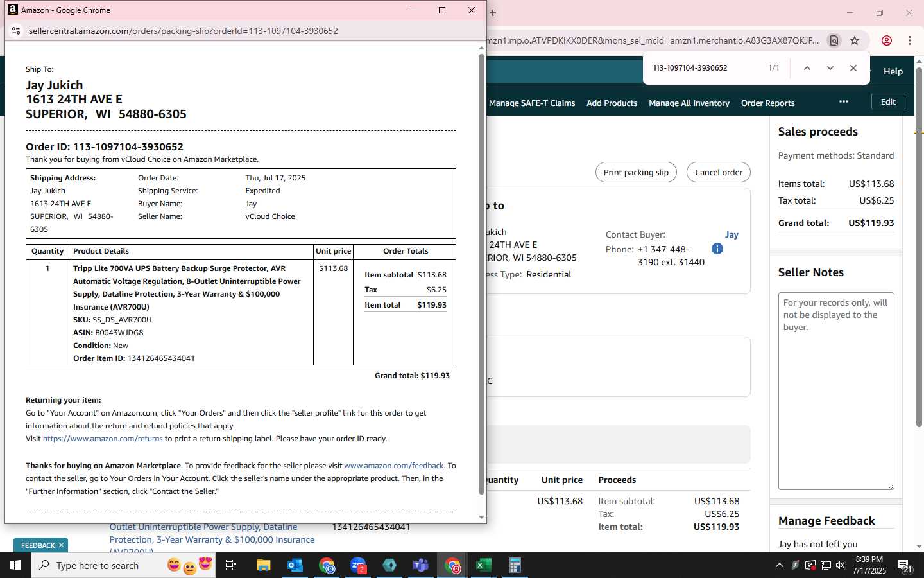This screenshot has width=924, height=578.
Task: Click scroll-down arrow of packing slip popup
Action: click(481, 517)
